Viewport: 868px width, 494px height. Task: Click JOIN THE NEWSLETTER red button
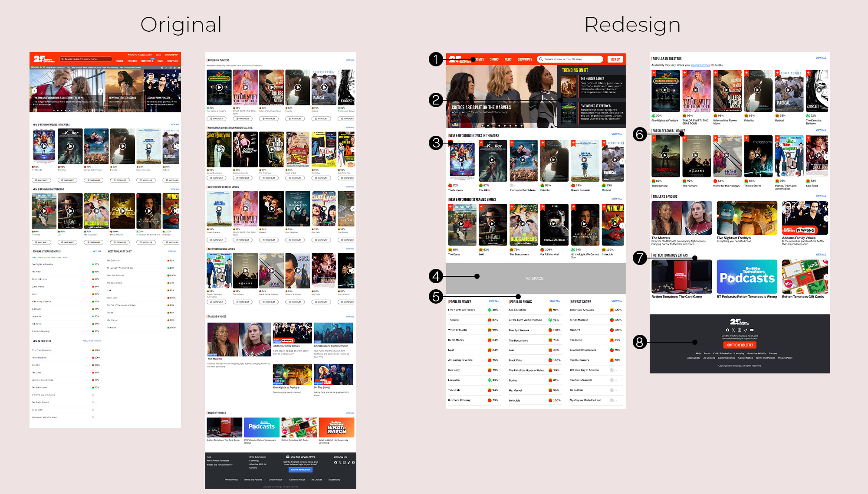pos(740,345)
